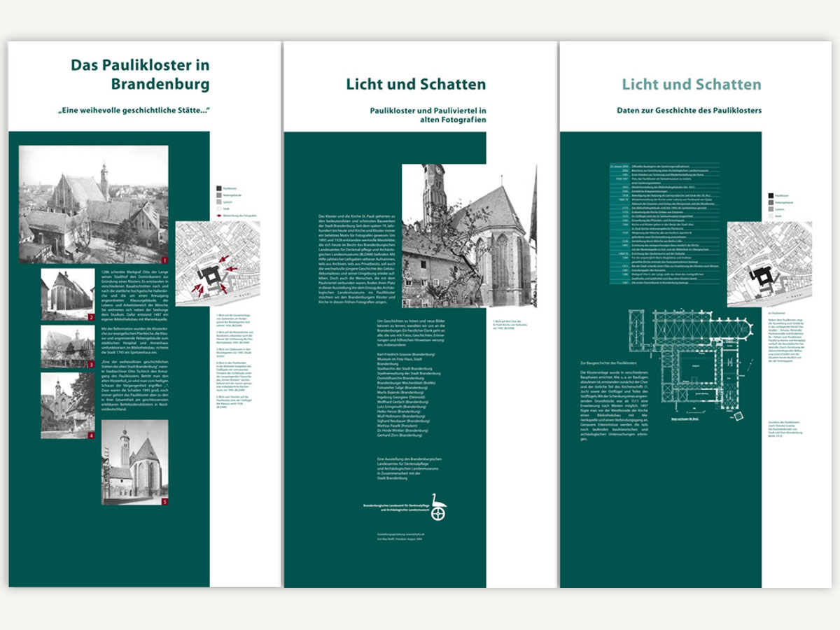Click the dark green 'Licht und Schatten' title

point(416,85)
